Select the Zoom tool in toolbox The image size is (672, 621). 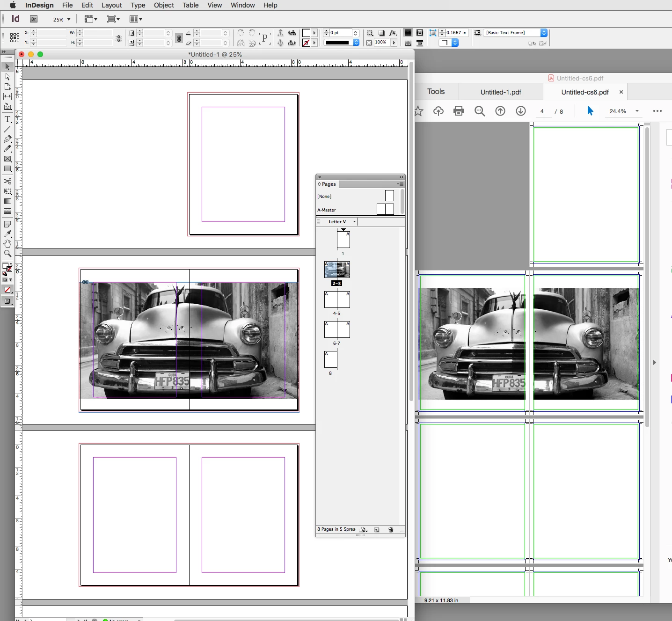click(x=7, y=254)
